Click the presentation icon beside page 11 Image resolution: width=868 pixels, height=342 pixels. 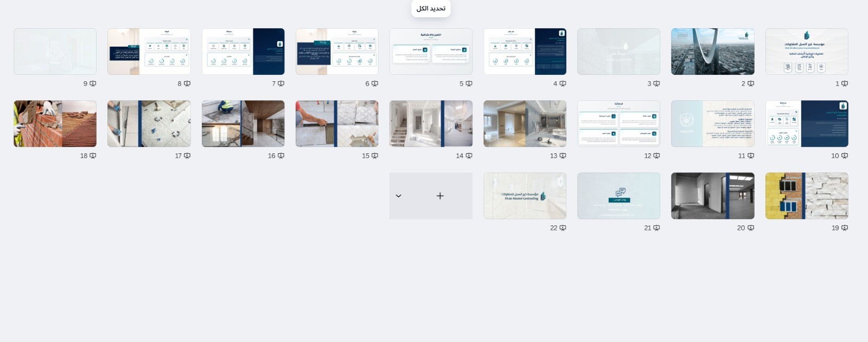click(751, 156)
